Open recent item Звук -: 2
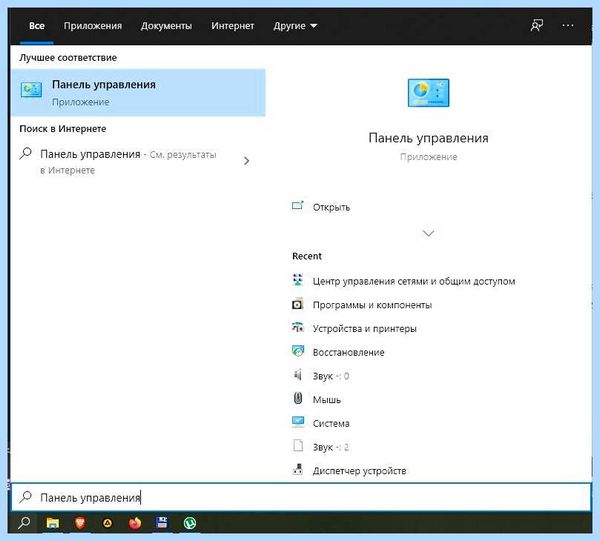This screenshot has height=541, width=600. tap(331, 447)
